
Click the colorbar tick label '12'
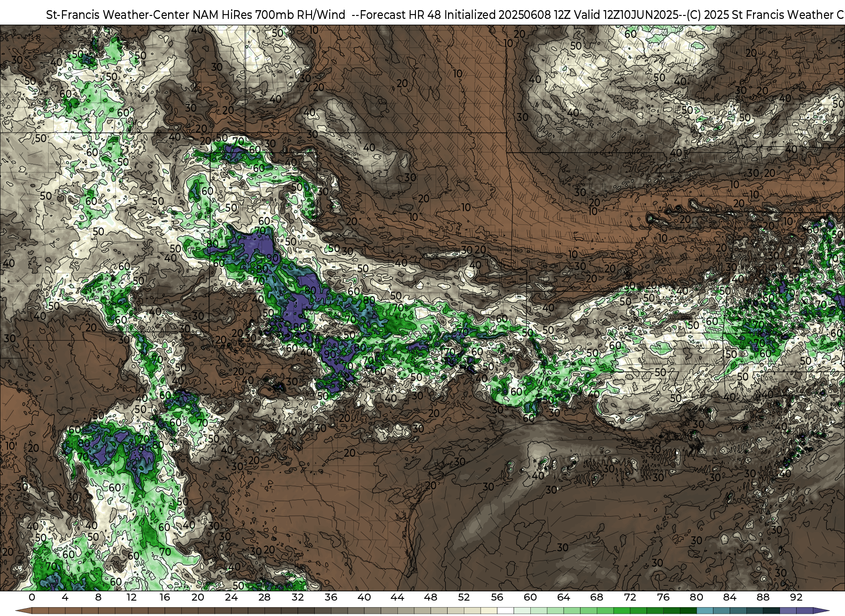(132, 597)
